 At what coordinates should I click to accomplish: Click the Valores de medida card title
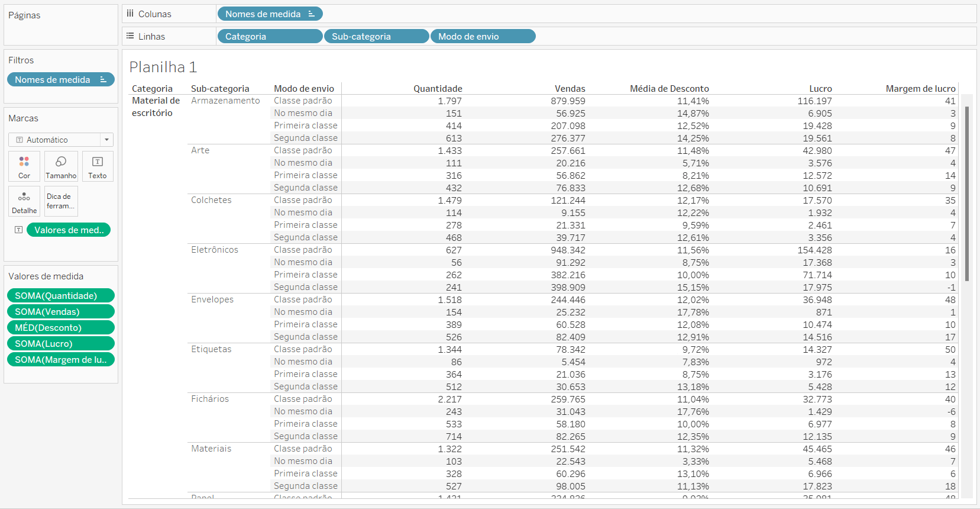(46, 276)
